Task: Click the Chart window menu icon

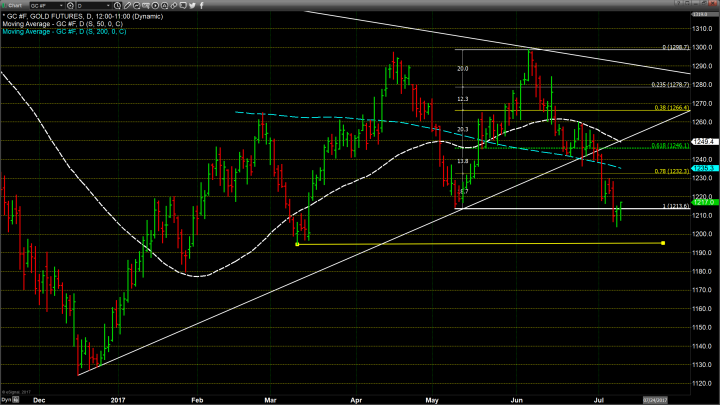Action: (4, 6)
